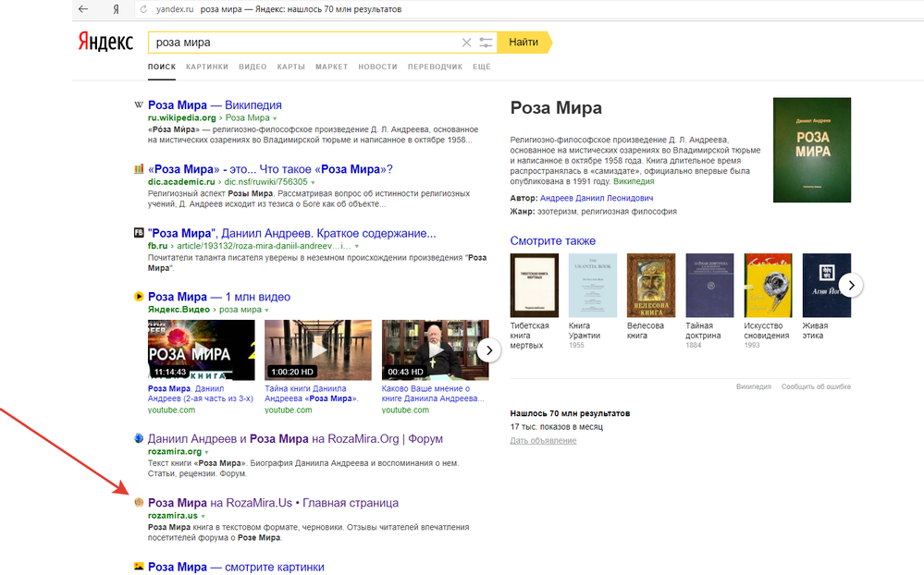Viewport: 924px width, 575px height.
Task: Open Yandex home via the Я browser icon
Action: coord(117,9)
